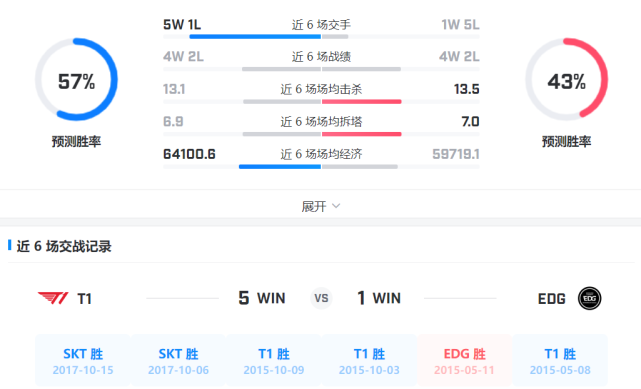The width and height of the screenshot is (641, 389).
Task: Click the 5 WIN count for T1
Action: 262,298
